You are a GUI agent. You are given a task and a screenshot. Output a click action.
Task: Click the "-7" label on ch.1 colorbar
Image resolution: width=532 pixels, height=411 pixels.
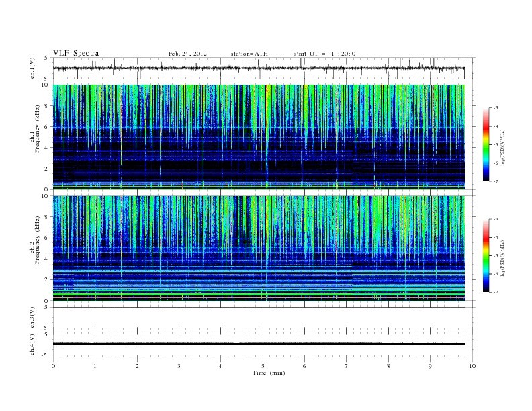pyautogui.click(x=494, y=181)
